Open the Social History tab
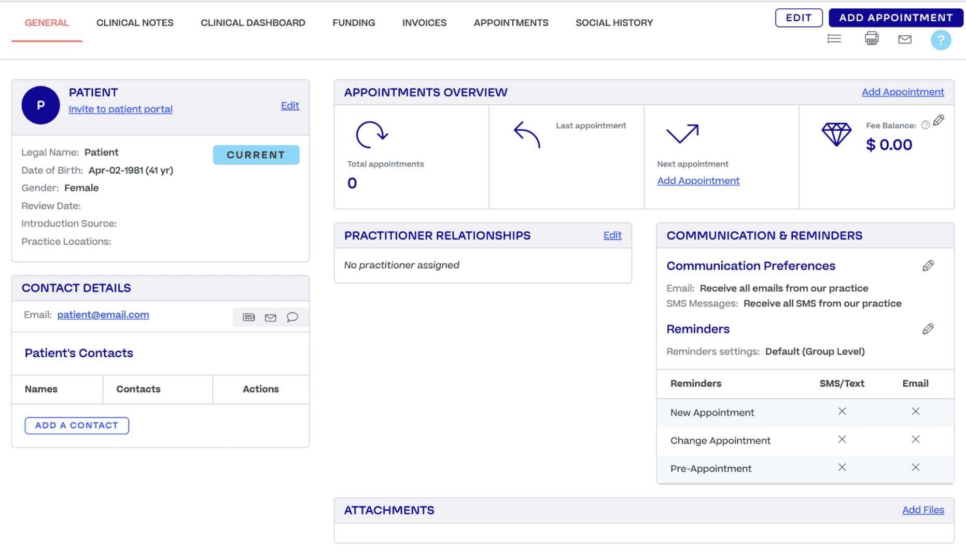The width and height of the screenshot is (966, 560). click(614, 23)
